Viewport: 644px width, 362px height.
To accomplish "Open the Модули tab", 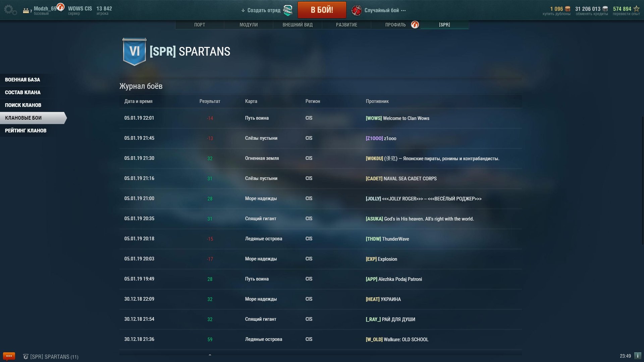I will [x=249, y=25].
